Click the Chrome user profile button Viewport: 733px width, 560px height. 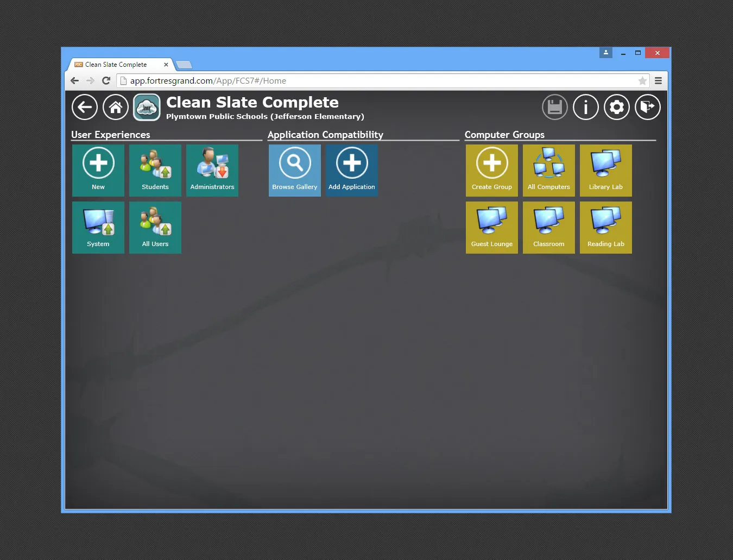coord(606,53)
